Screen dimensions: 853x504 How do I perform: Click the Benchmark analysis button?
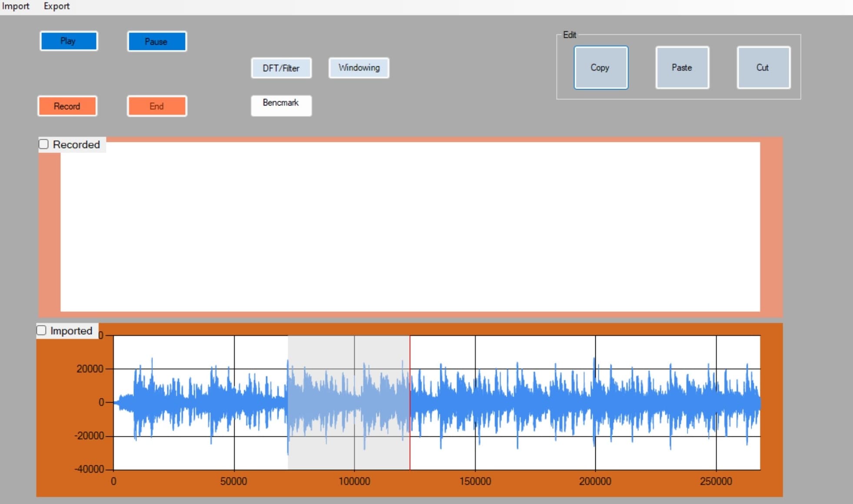[x=280, y=102]
